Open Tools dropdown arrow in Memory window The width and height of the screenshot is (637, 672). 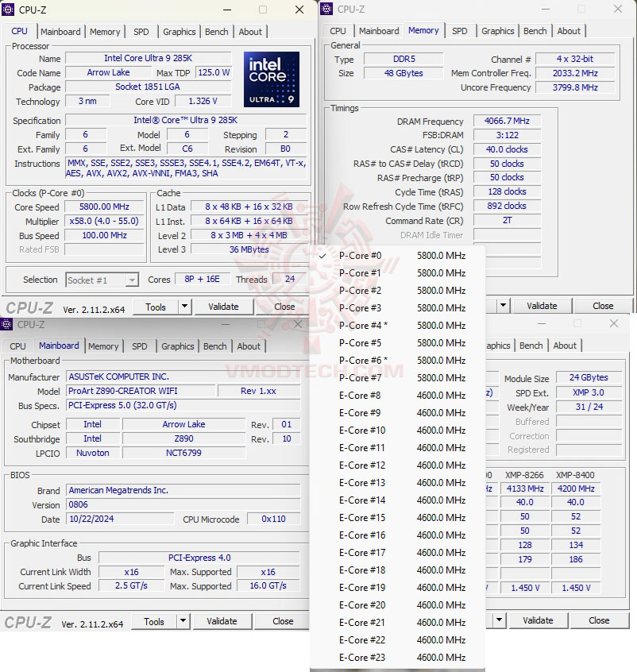pos(503,306)
